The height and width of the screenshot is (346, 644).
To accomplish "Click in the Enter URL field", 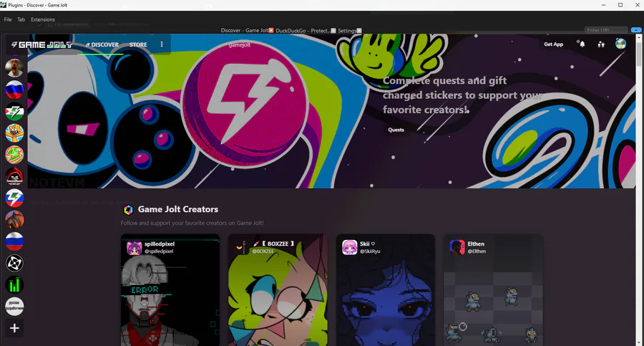I will coord(606,30).
